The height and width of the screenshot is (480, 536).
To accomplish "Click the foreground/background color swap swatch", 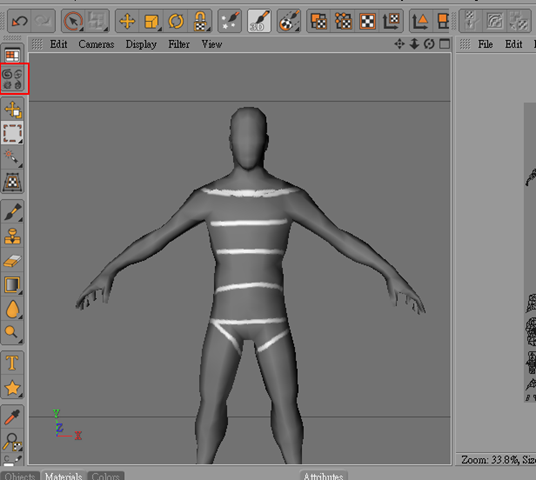I will pyautogui.click(x=13, y=460).
